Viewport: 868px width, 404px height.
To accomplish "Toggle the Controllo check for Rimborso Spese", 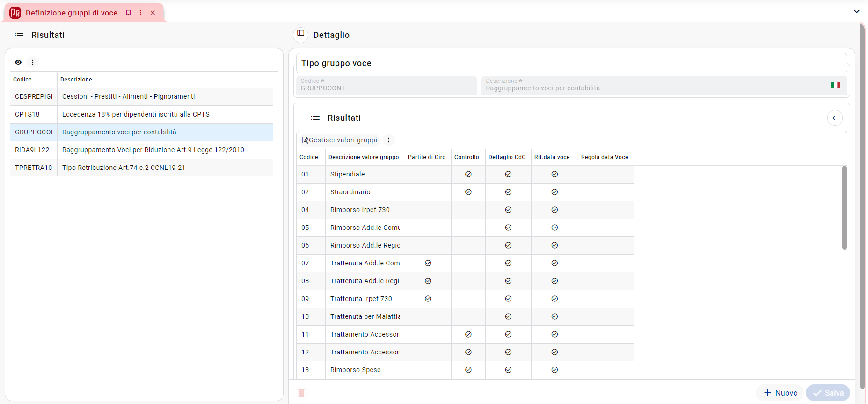I will (x=468, y=370).
